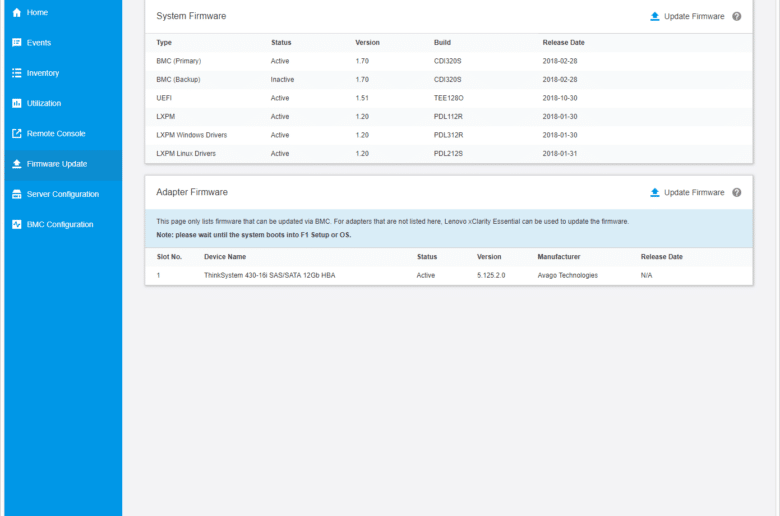780x516 pixels.
Task: Select the BMC (Backup) row label
Action: (x=178, y=80)
